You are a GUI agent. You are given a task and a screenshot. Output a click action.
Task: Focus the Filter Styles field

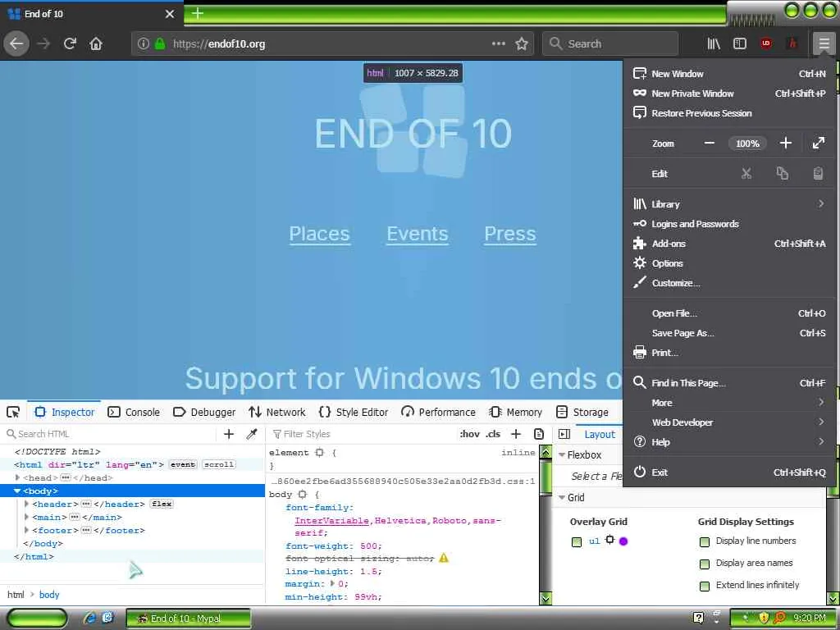click(x=362, y=434)
